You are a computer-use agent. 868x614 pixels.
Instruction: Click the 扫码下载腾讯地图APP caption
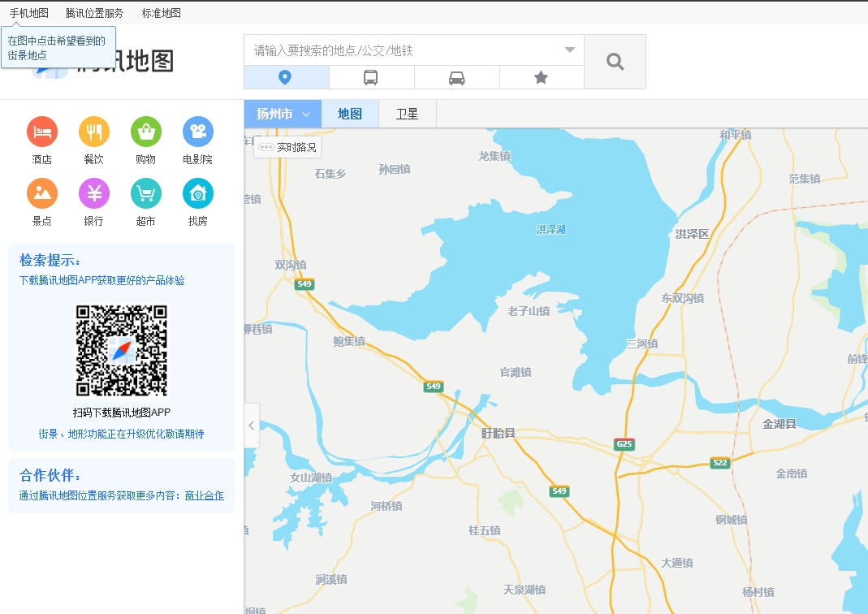[x=122, y=413]
